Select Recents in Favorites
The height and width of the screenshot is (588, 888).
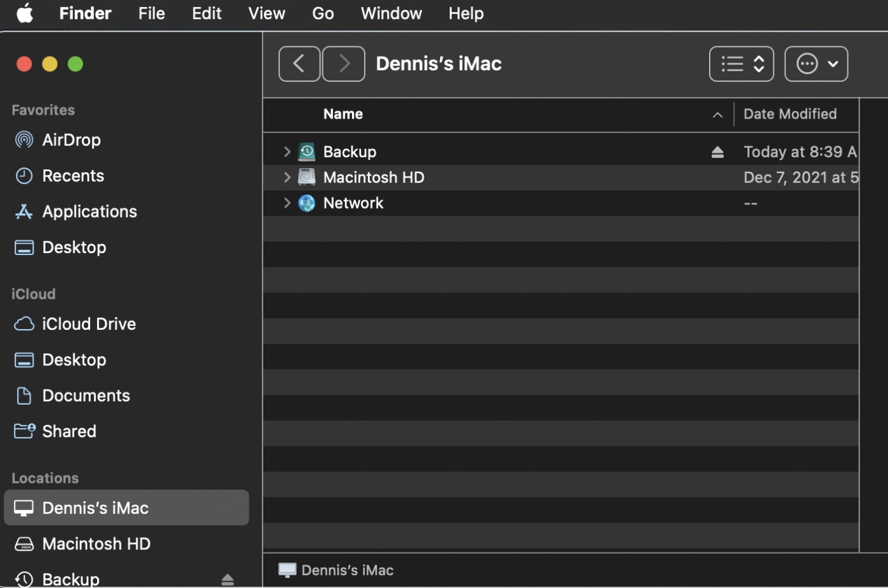coord(74,175)
